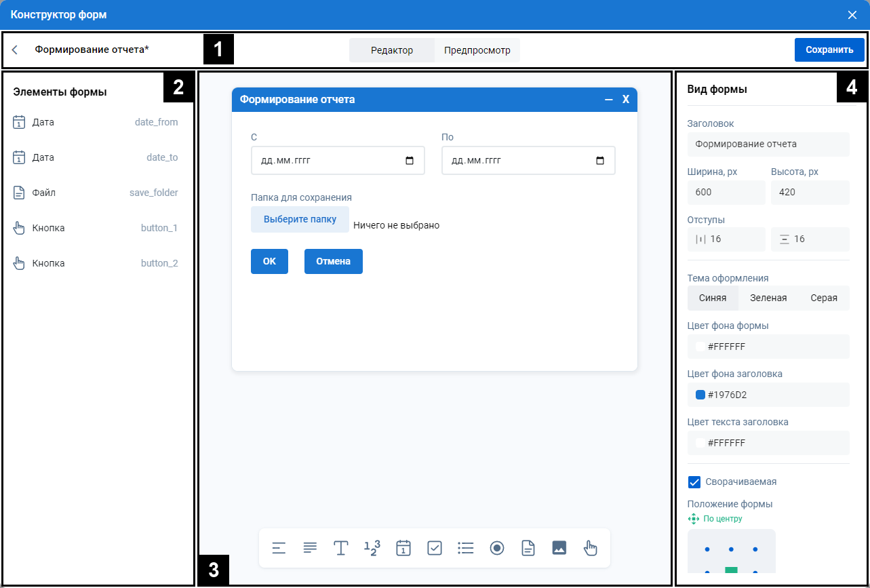Open the Предпросмотр tab

pos(477,50)
